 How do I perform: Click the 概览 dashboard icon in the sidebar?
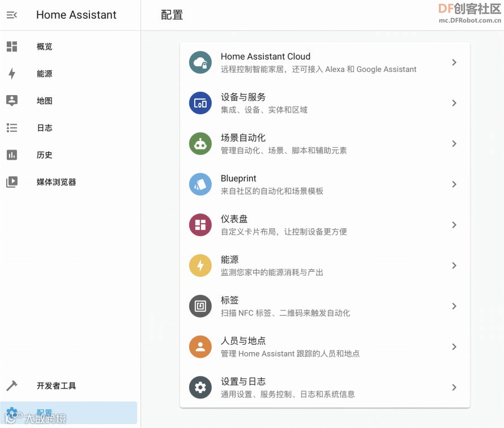click(12, 46)
